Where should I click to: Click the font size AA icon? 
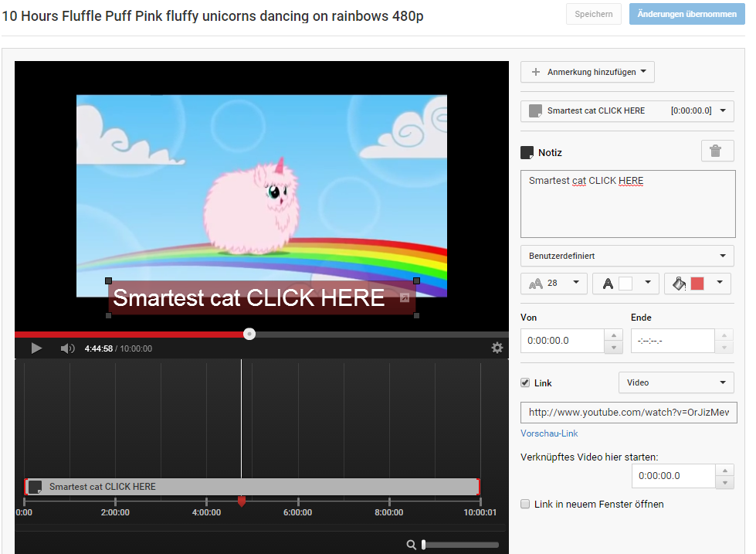[536, 284]
